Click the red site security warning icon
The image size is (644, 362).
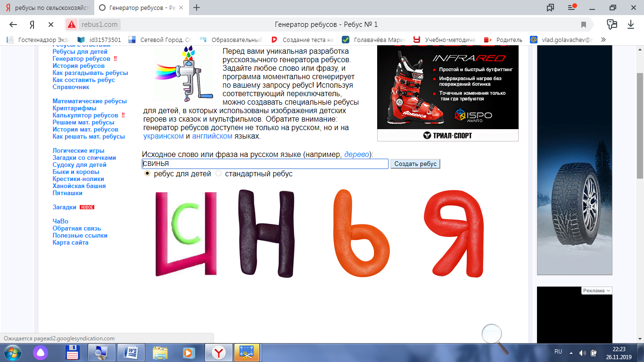pyautogui.click(x=71, y=25)
